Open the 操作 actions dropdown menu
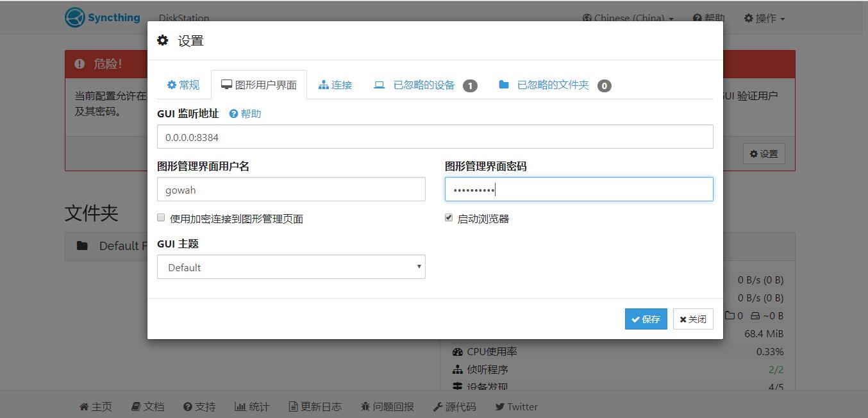 click(x=764, y=18)
